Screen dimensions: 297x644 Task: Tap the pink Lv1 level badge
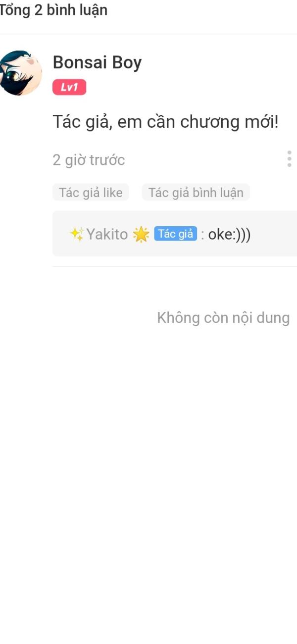pyautogui.click(x=69, y=88)
